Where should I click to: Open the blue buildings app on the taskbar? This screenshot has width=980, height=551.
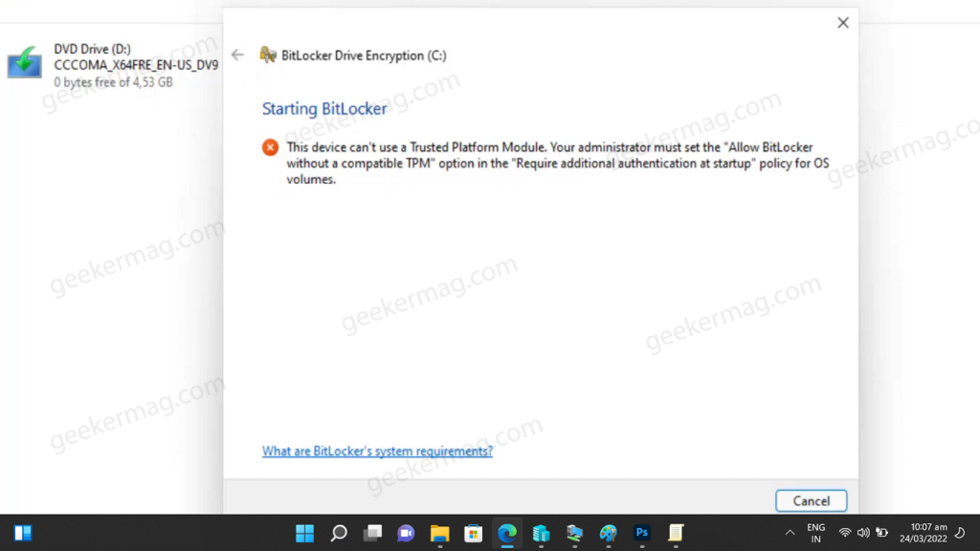[x=542, y=533]
